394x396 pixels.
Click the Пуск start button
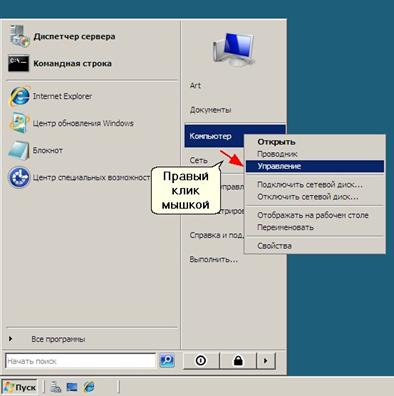pyautogui.click(x=20, y=387)
